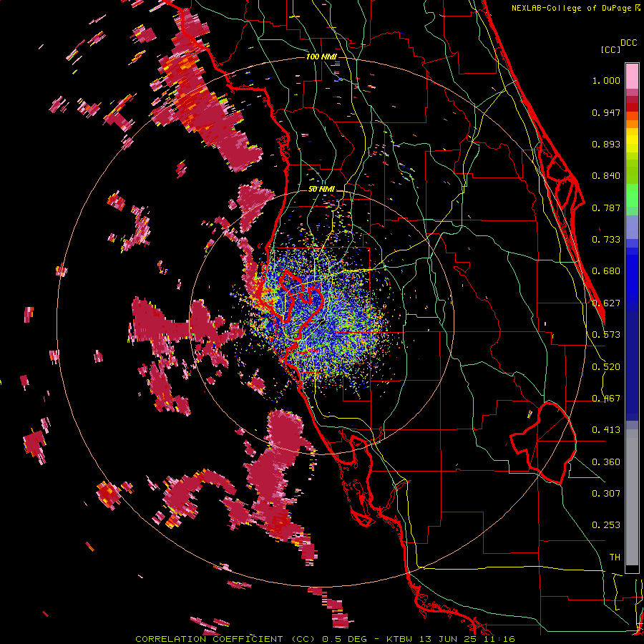Select the 0.680 scale value
The width and height of the screenshot is (644, 644).
click(606, 271)
